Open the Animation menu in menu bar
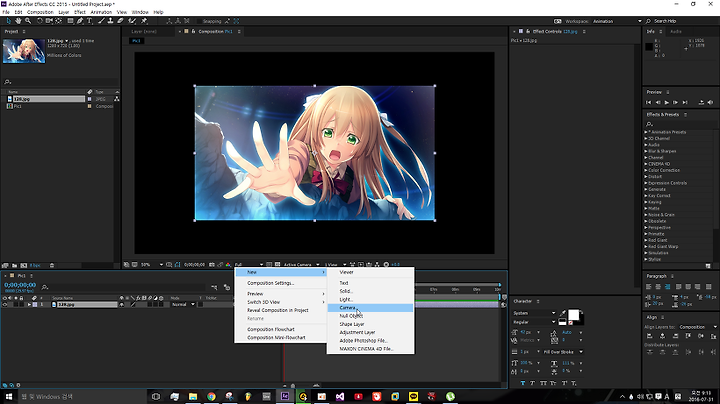 pos(101,12)
